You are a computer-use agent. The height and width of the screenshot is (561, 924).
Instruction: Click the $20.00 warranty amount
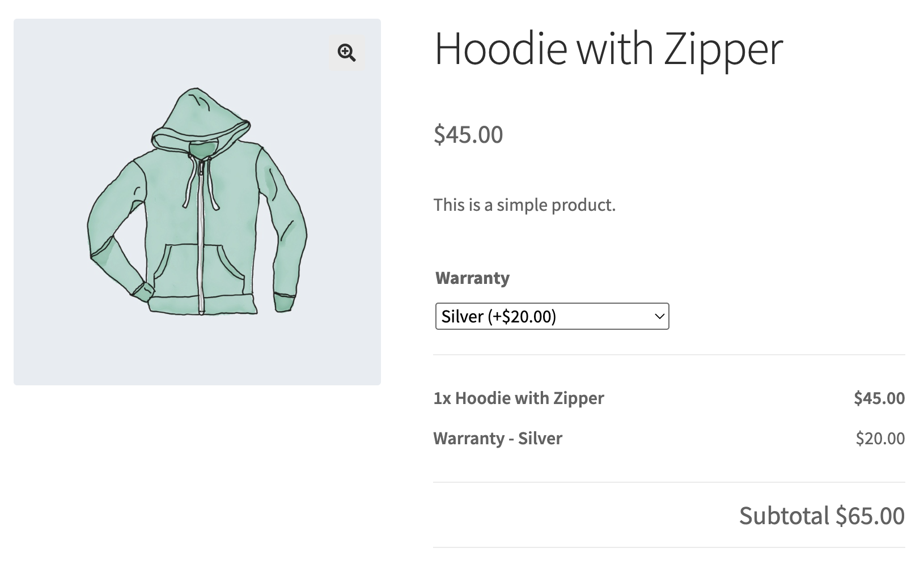click(880, 438)
